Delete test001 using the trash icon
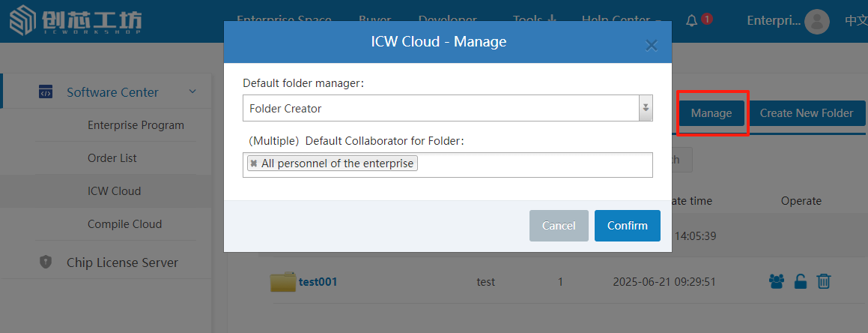 823,282
